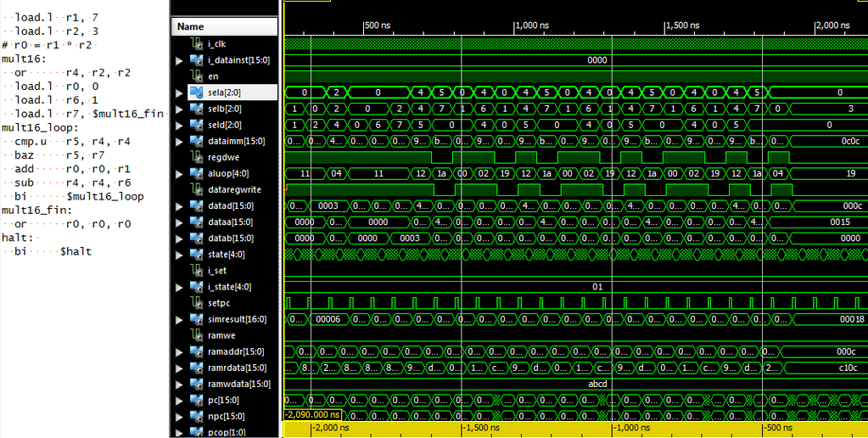This screenshot has width=868, height=438.
Task: Click the ramrdata value 'c10c'
Action: tap(848, 368)
